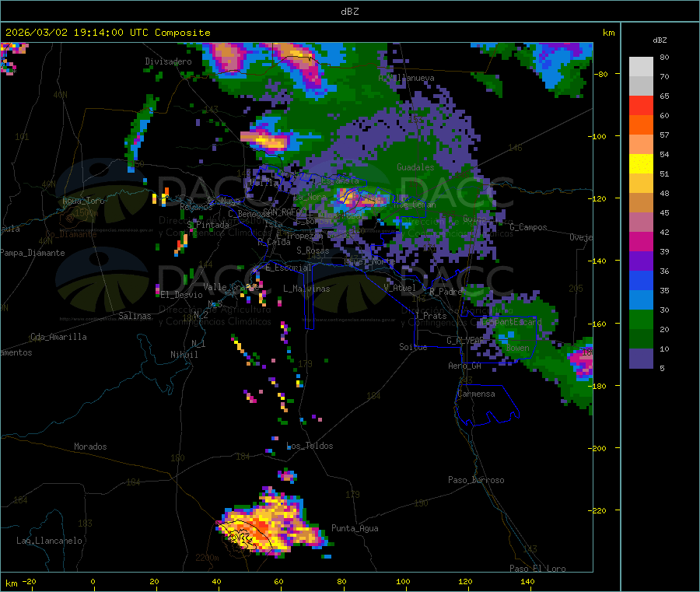Select the 'Salinas' map label
Screen dimensions: 700x592
coord(135,316)
